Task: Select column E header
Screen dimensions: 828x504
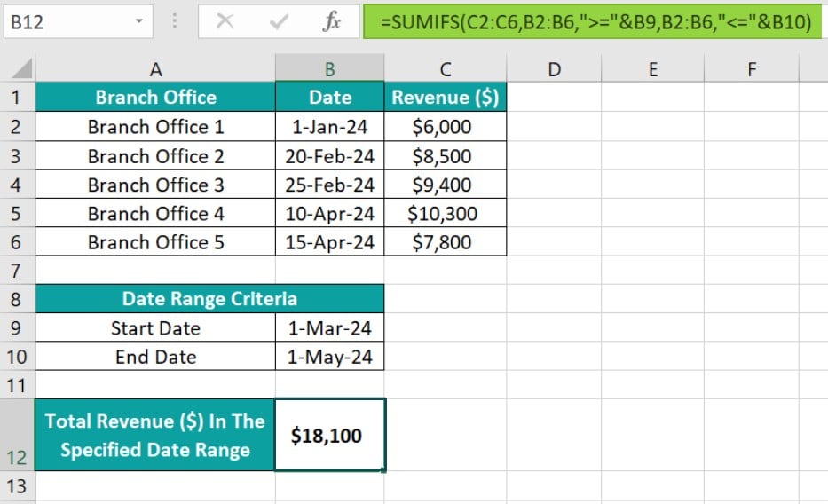Action: 652,69
